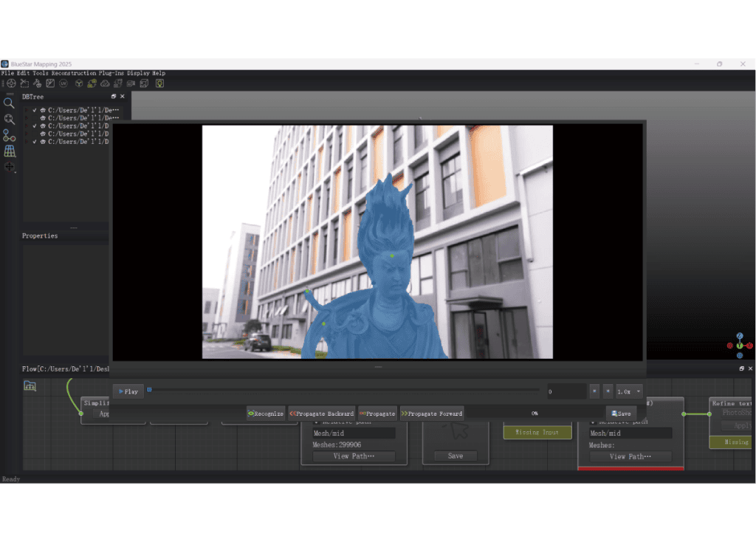Open the Tools menu

(x=41, y=73)
